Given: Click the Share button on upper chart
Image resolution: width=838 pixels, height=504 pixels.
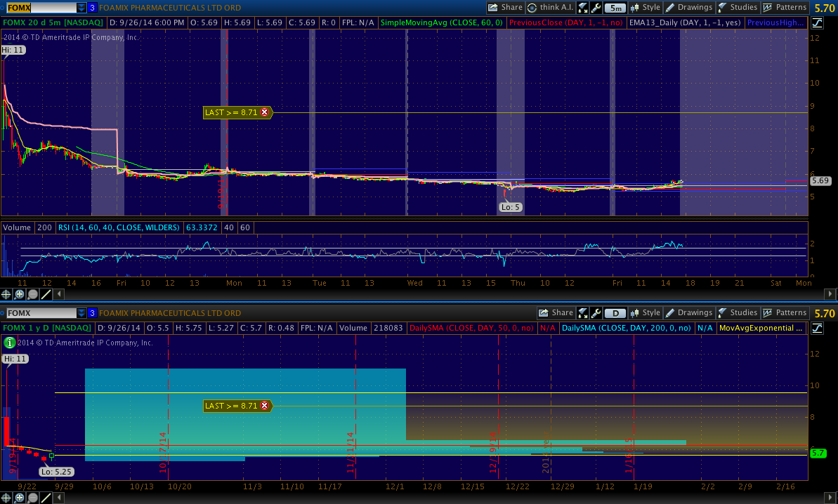Looking at the screenshot, I should tap(505, 8).
